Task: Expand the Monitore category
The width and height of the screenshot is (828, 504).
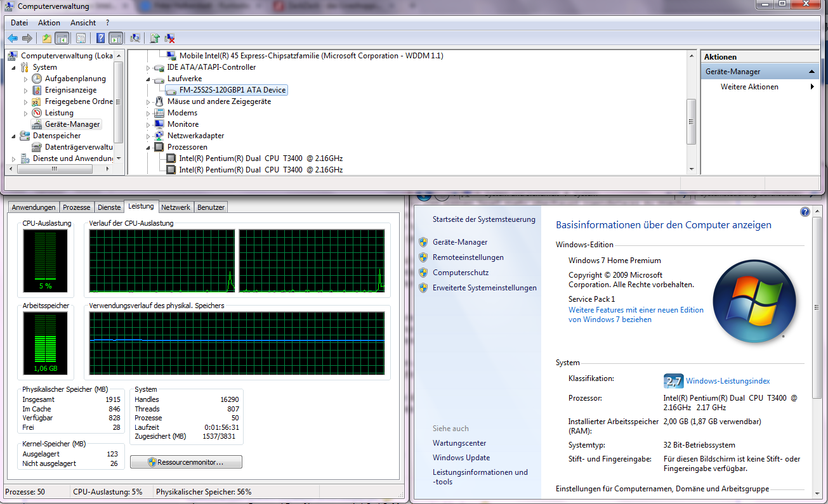Action: [x=149, y=124]
